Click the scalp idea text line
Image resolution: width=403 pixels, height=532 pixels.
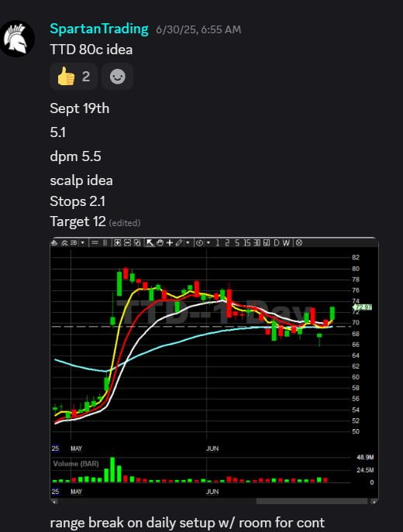click(81, 180)
